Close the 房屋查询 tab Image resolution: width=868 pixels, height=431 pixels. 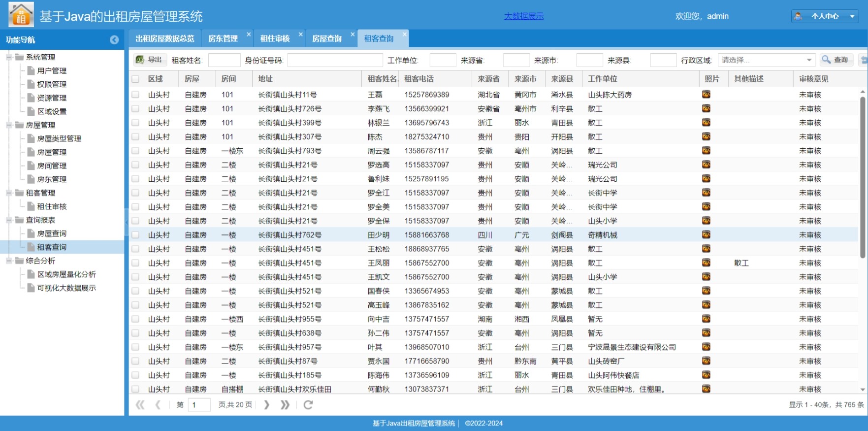[353, 34]
